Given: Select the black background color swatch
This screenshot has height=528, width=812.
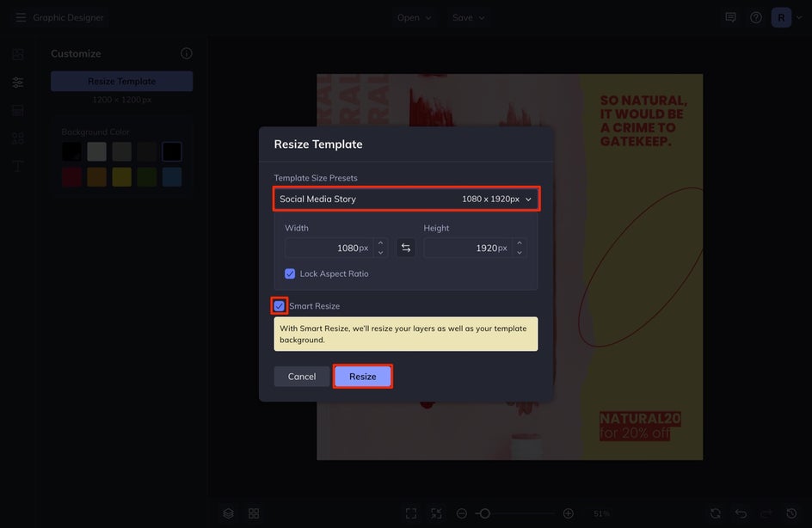Looking at the screenshot, I should pyautogui.click(x=71, y=151).
